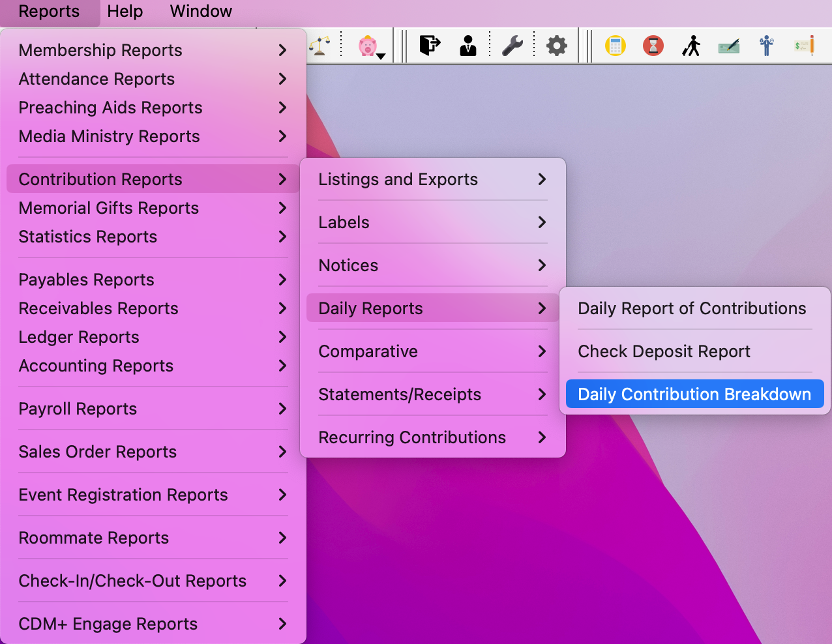Open the Help menu
The image size is (832, 644).
point(125,11)
